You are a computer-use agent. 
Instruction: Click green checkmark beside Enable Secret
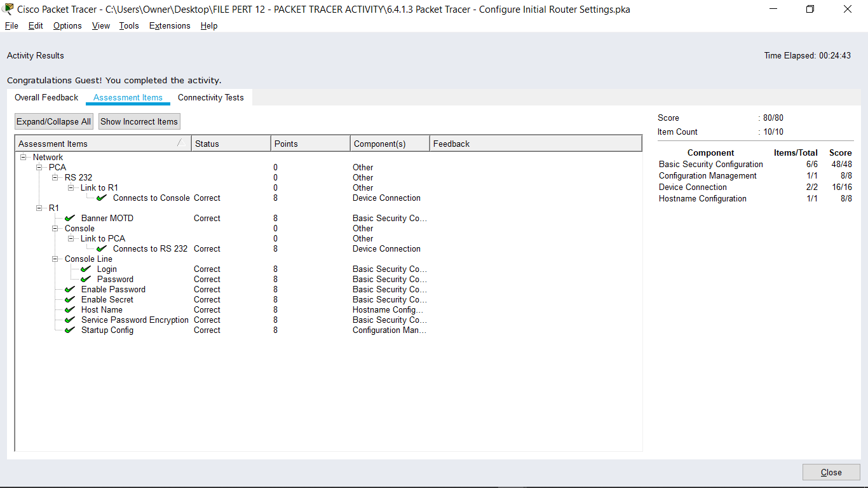click(x=70, y=299)
